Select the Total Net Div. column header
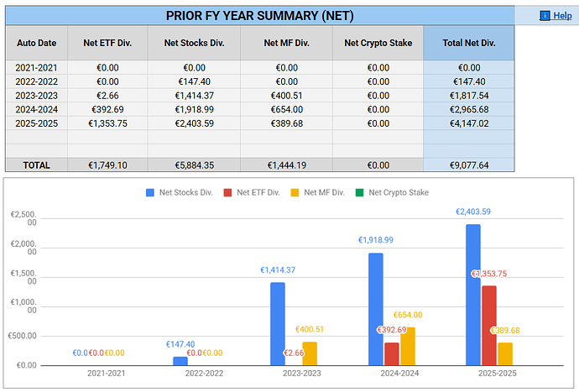Viewport: 579px width, 392px height. tap(469, 43)
